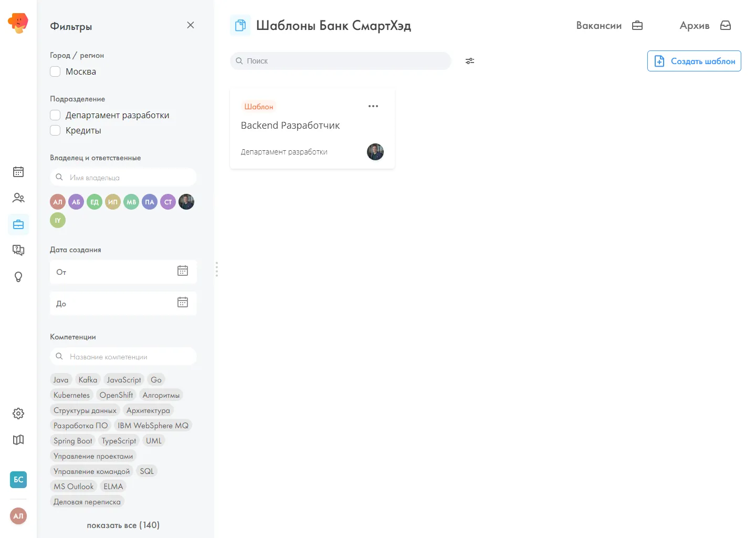Select the Структуры данных competency tag
The width and height of the screenshot is (756, 538).
tap(85, 410)
